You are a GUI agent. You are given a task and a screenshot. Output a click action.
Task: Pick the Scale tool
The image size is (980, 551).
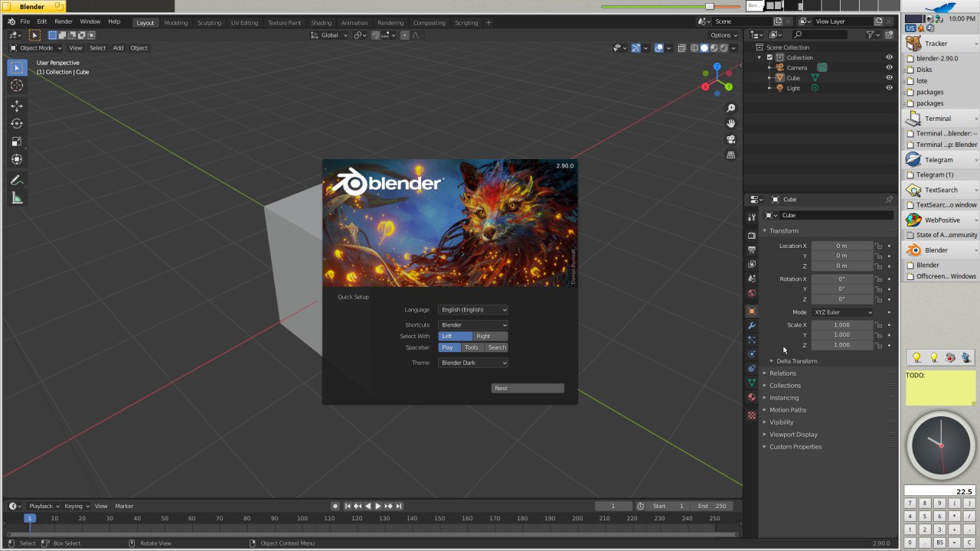click(x=17, y=142)
